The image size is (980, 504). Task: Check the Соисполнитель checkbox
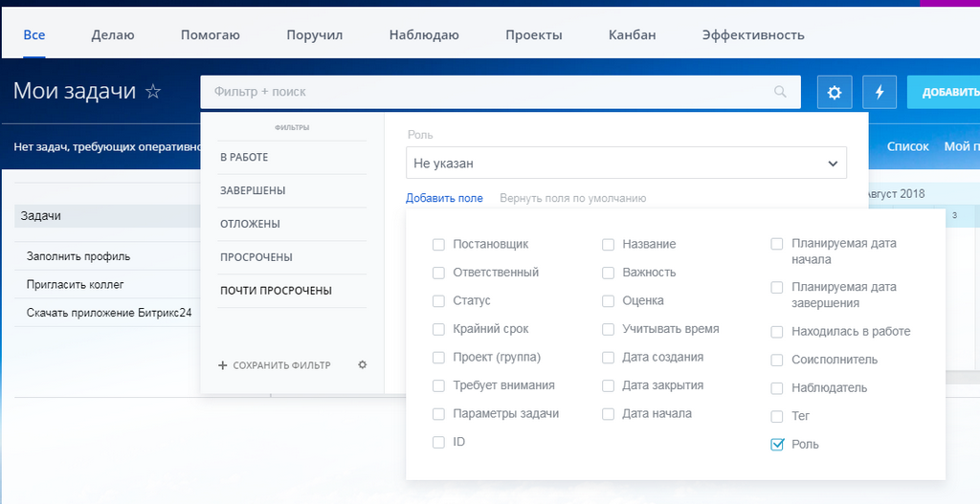[x=776, y=360]
